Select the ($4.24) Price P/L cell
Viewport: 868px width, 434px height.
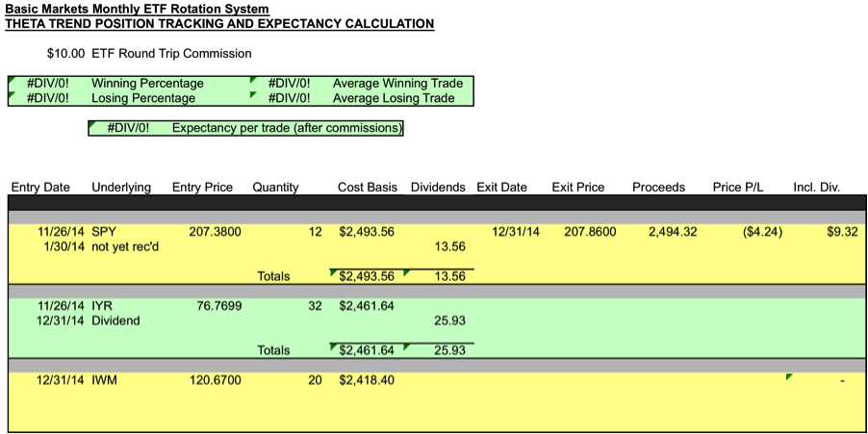tap(762, 232)
